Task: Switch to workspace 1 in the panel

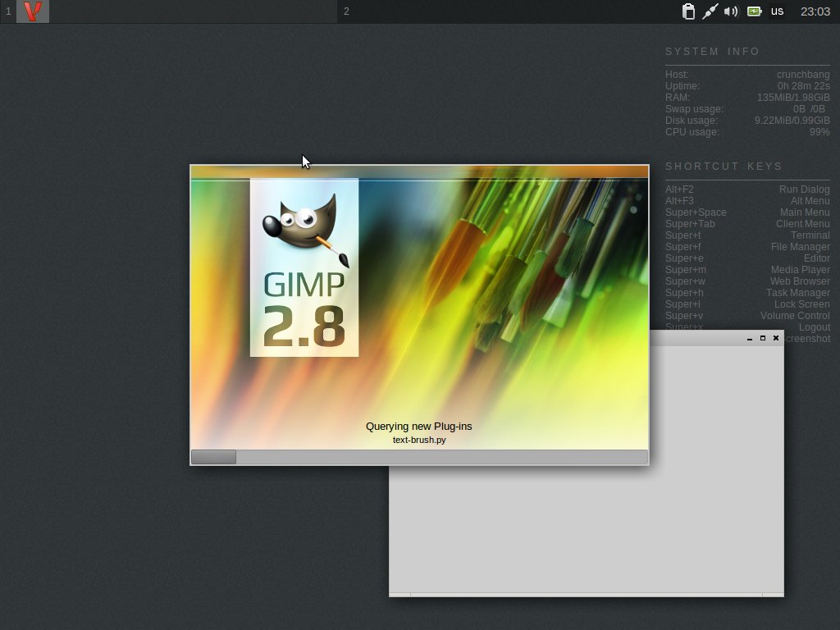Action: (8, 11)
